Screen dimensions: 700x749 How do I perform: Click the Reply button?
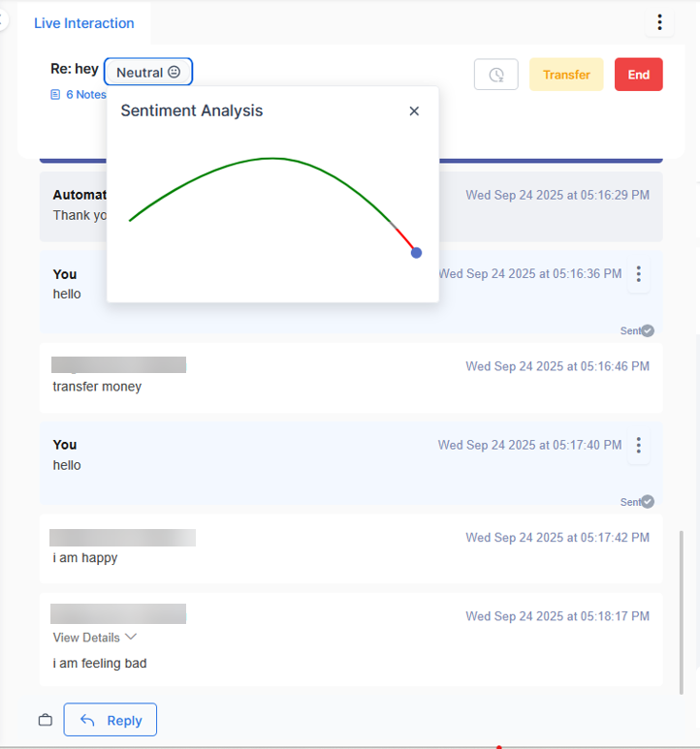111,720
